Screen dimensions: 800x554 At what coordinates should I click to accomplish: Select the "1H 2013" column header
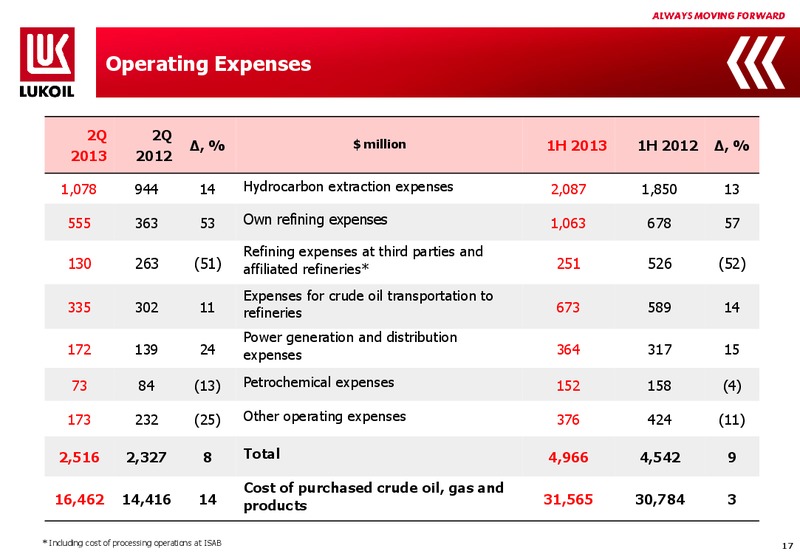tap(577, 146)
